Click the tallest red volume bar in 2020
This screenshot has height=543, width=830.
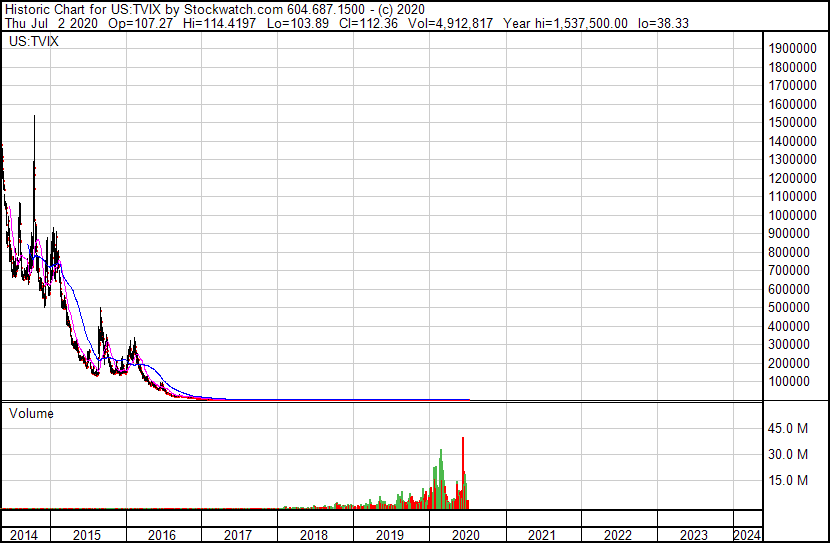tap(463, 470)
